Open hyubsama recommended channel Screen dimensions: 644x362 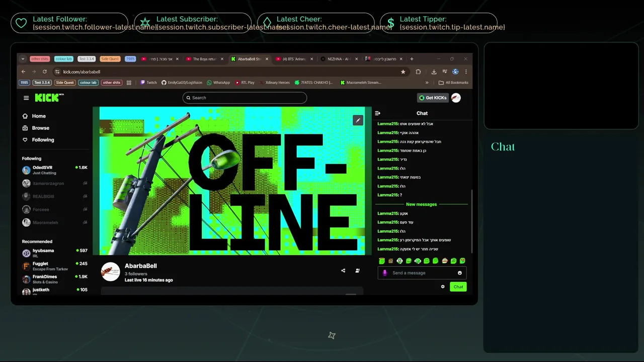point(55,253)
